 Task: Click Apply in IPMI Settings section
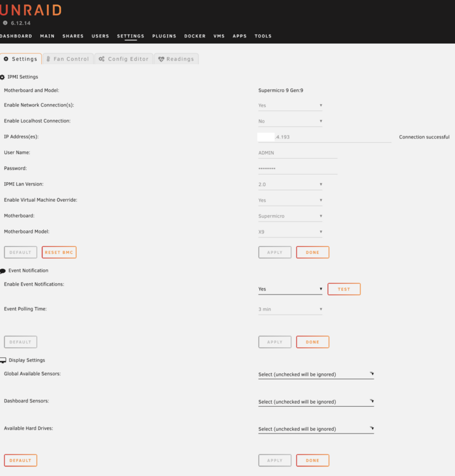click(275, 252)
